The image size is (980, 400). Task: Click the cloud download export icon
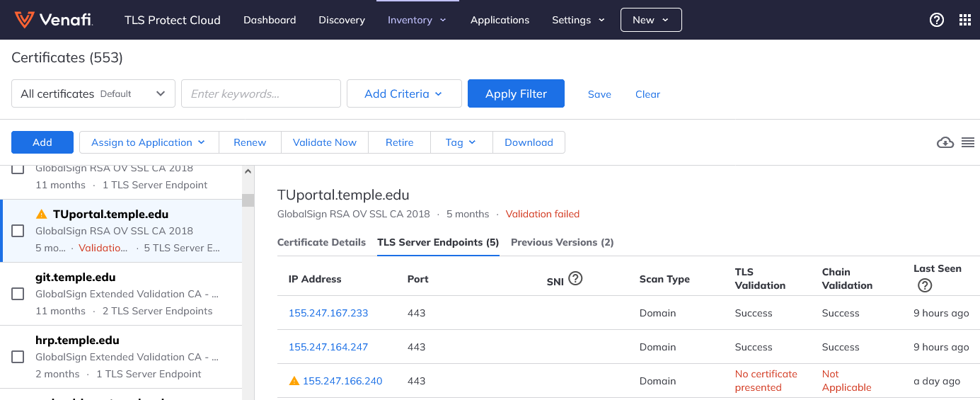pyautogui.click(x=945, y=142)
